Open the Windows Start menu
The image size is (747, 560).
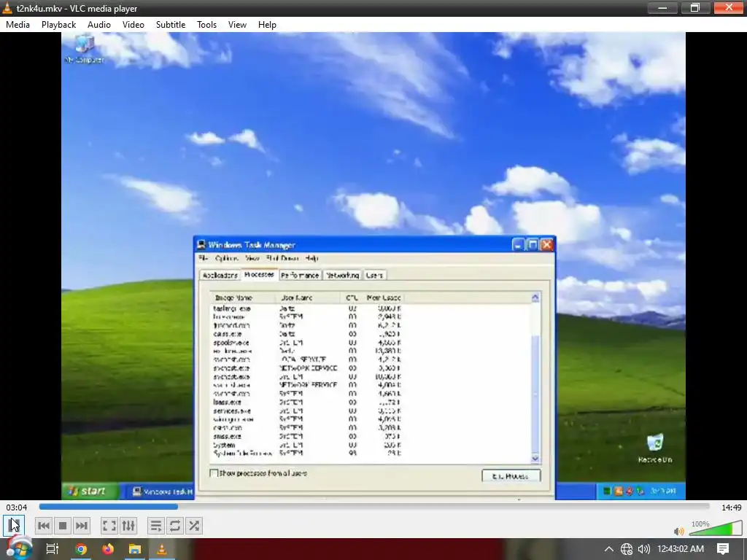pyautogui.click(x=18, y=548)
